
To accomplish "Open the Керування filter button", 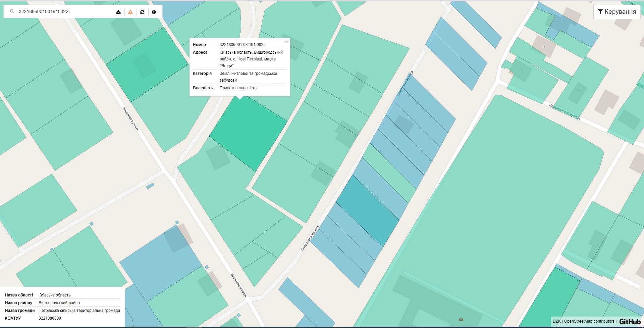I will click(617, 12).
